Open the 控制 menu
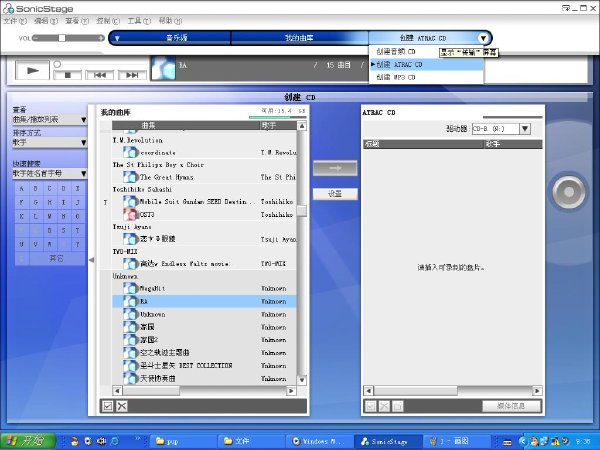The image size is (600, 450). tap(108, 21)
